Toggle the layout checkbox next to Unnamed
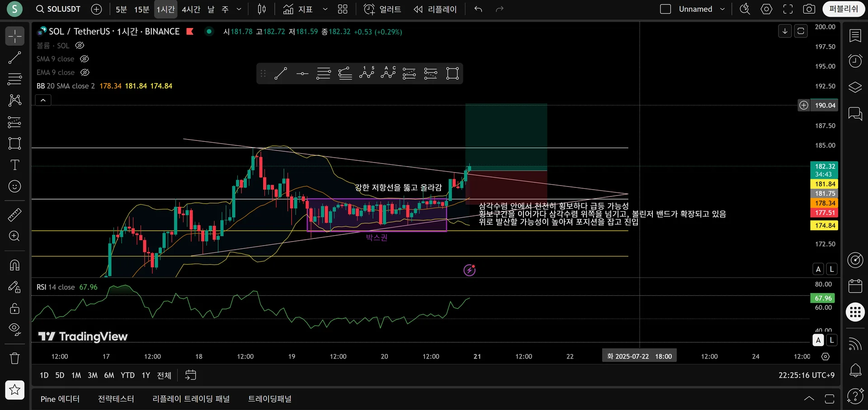This screenshot has width=868, height=410. (665, 9)
